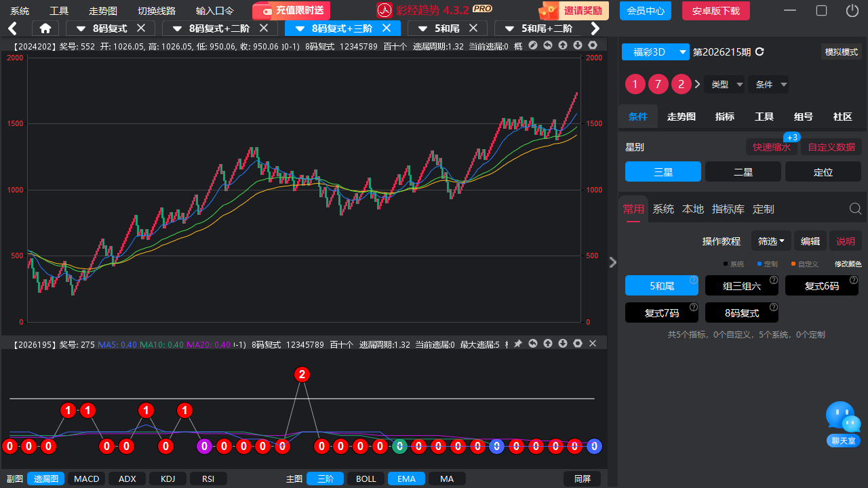Open the 聊天室 chat room bubble
The image size is (868, 488).
[x=843, y=424]
